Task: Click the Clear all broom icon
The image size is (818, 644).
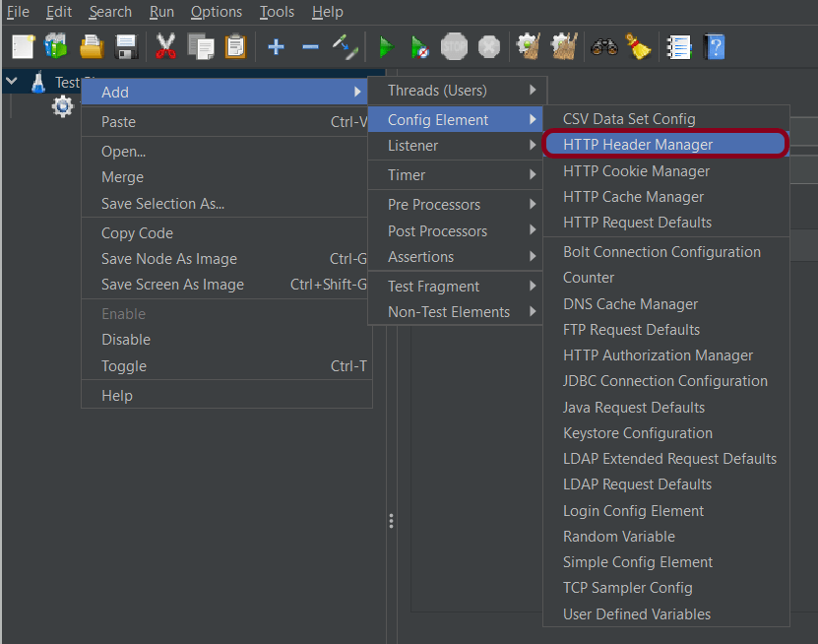Action: coord(637,46)
